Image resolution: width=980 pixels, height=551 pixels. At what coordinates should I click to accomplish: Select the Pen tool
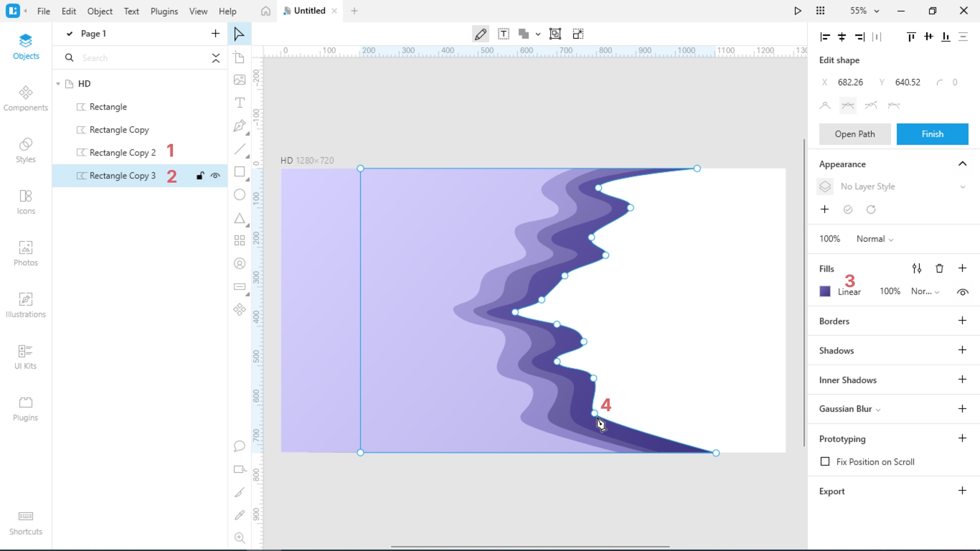(x=239, y=126)
